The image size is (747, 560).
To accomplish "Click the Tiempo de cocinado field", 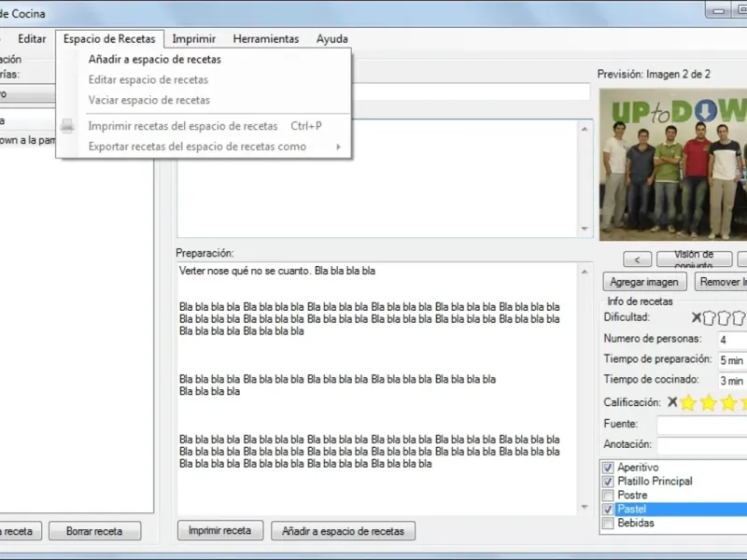I will click(x=732, y=381).
